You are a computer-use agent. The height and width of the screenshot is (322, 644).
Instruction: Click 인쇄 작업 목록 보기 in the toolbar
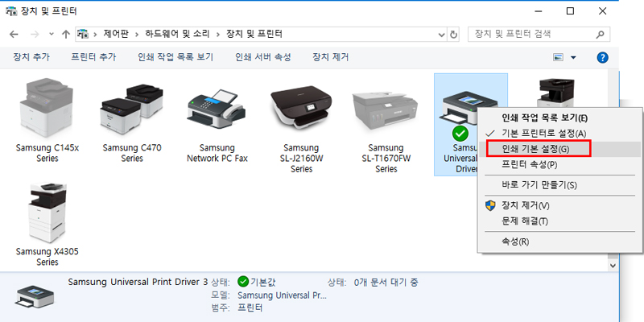(x=175, y=57)
